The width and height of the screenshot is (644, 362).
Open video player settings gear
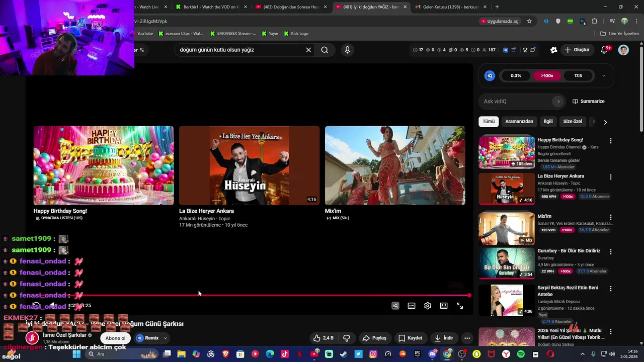coord(428,306)
